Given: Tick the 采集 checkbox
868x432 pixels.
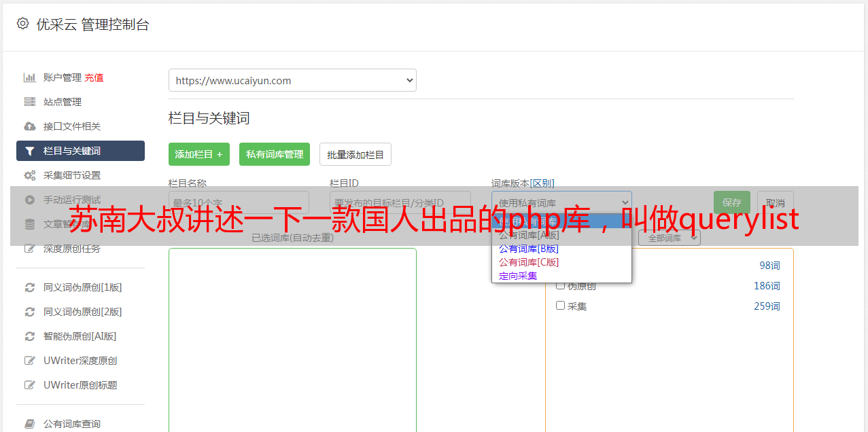Looking at the screenshot, I should [x=560, y=306].
